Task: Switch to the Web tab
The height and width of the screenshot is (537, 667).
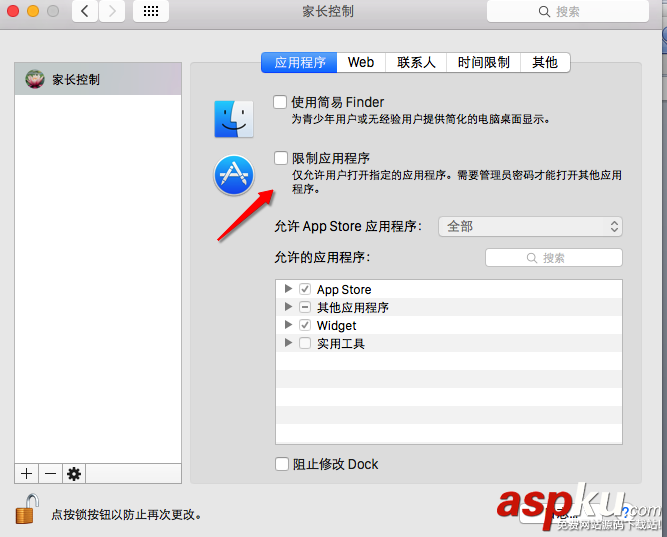Action: pos(361,63)
